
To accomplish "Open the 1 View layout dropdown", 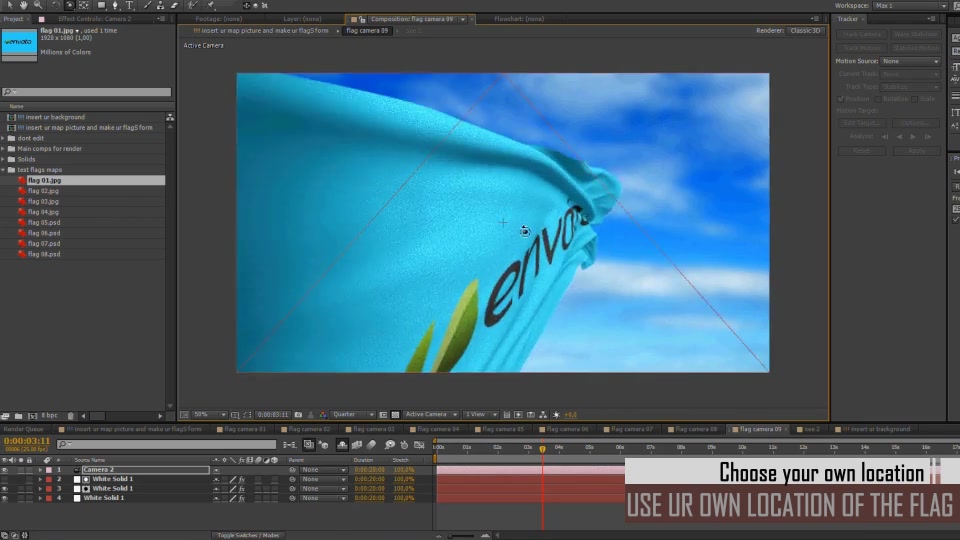I will click(x=481, y=414).
